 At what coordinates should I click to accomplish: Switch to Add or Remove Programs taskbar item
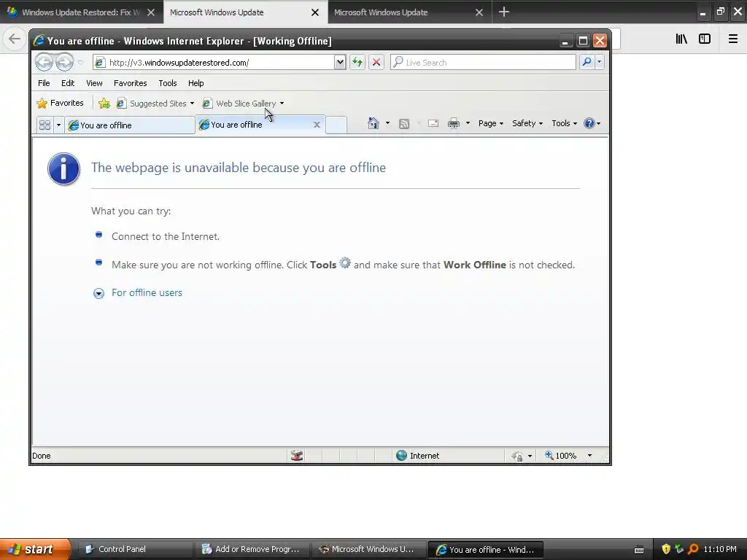tap(251, 549)
